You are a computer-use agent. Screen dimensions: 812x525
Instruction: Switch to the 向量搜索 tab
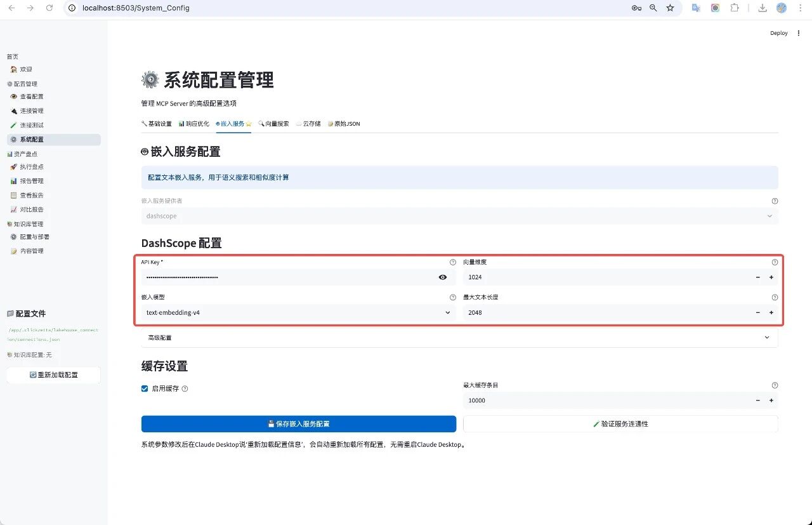tap(273, 124)
